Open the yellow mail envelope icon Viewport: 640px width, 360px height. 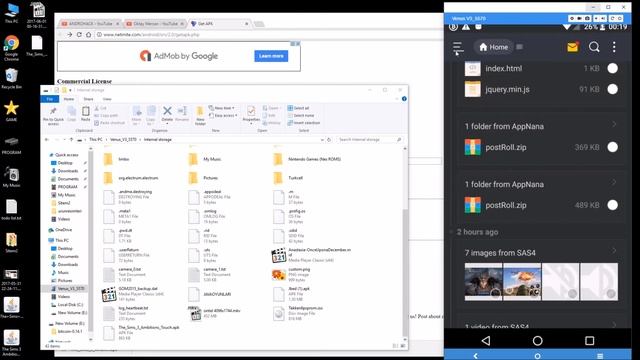[x=573, y=47]
